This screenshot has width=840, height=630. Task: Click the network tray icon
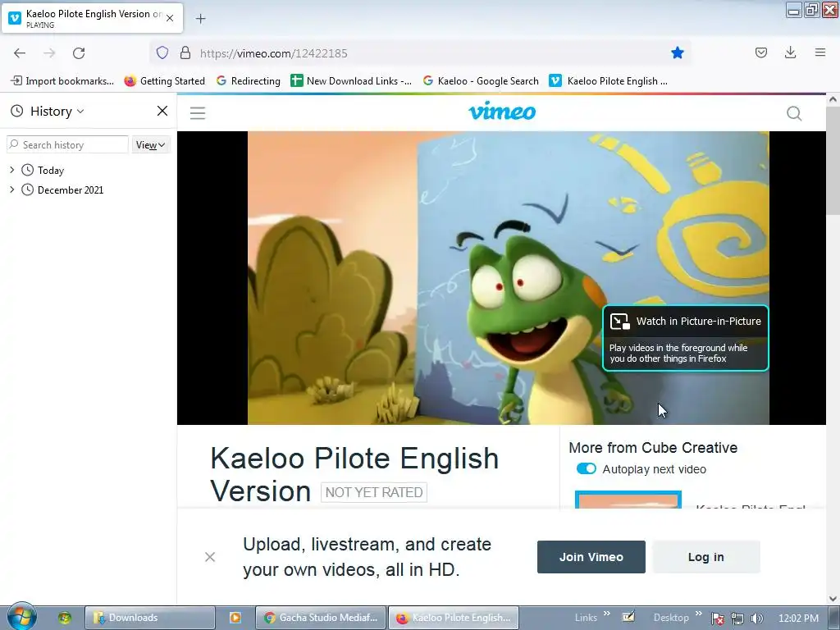click(737, 619)
